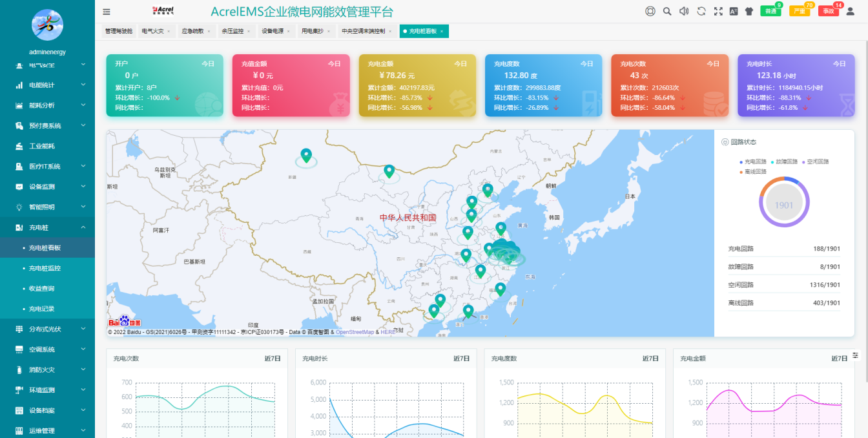
Task: Close the 用电集抄 tab
Action: tap(328, 31)
